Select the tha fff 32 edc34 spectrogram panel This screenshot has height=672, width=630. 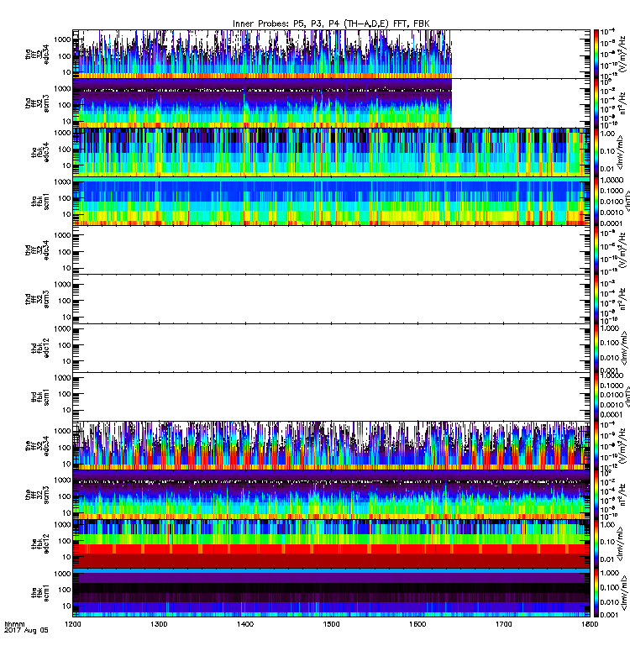331,54
